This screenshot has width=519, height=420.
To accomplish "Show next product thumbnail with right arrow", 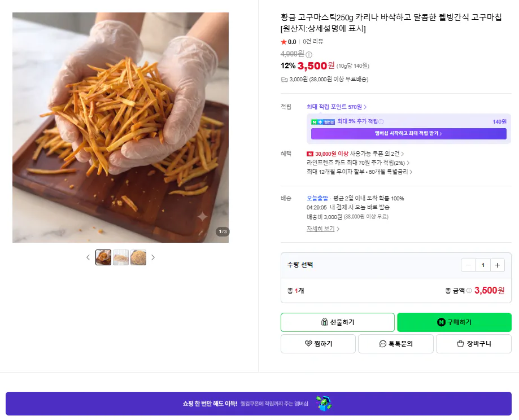I will pos(153,257).
